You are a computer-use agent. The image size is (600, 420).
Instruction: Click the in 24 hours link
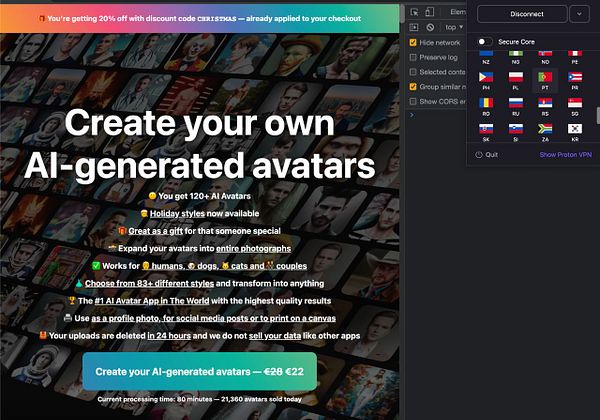click(169, 336)
